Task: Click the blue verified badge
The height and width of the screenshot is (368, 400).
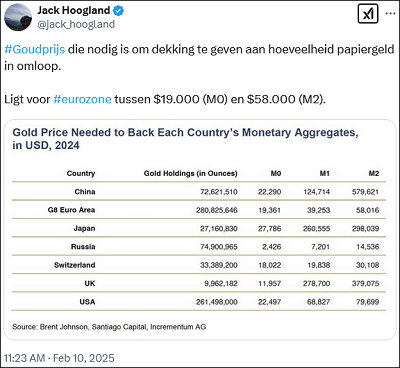Action: (118, 11)
